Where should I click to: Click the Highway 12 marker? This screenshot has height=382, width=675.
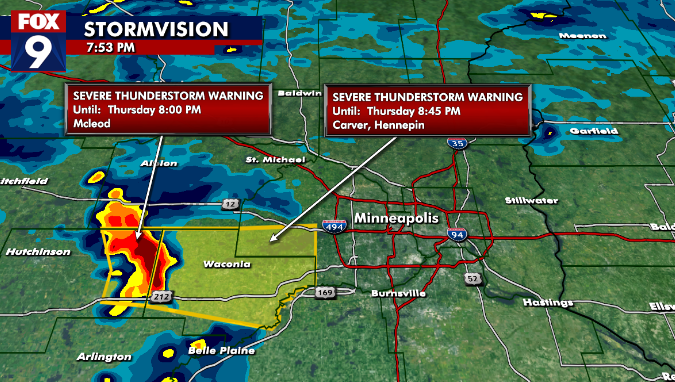230,205
